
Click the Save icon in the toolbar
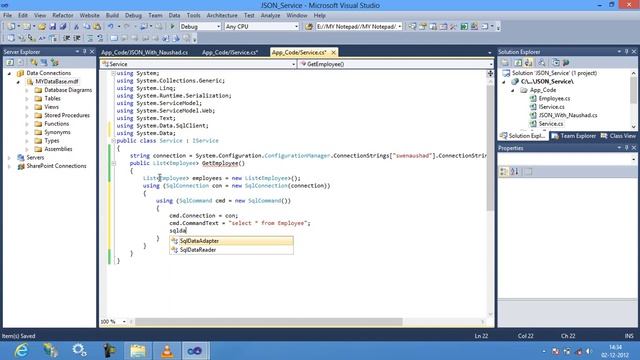click(53, 27)
